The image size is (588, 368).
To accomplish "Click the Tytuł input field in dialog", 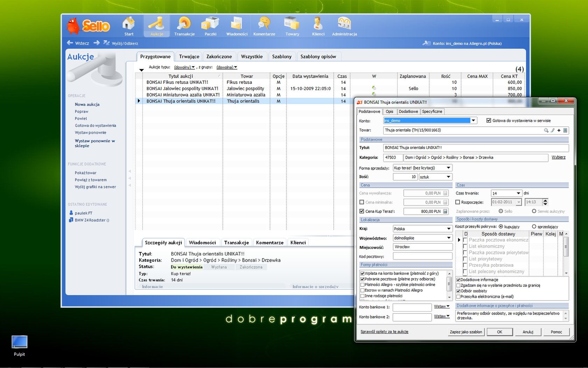I will pos(476,148).
